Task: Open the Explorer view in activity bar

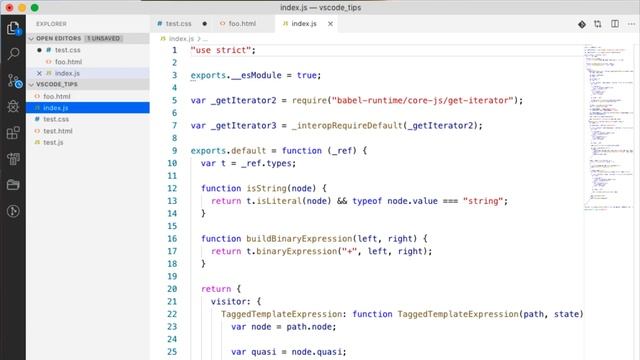Action: (x=13, y=28)
